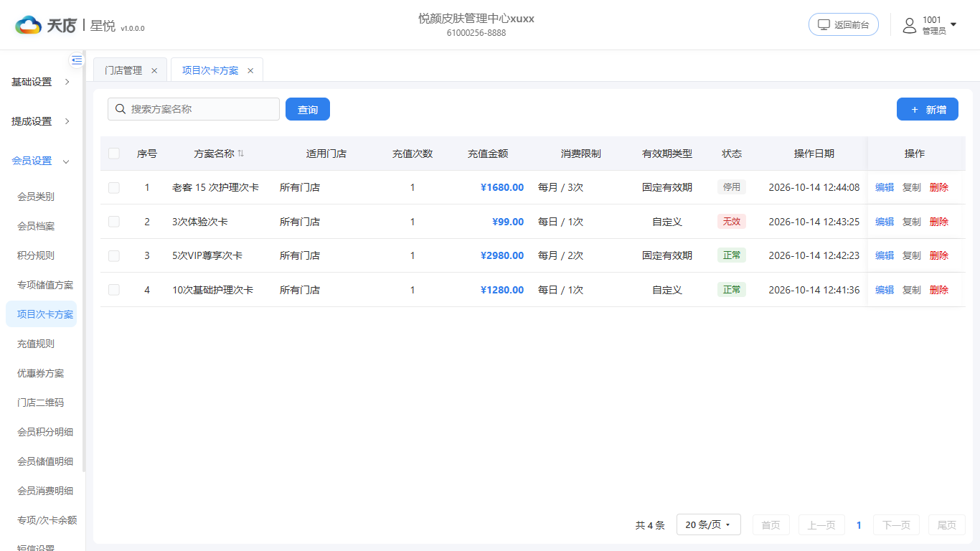Check the row for 5次VIP尊享次卡
This screenshot has height=551, width=980.
click(114, 255)
